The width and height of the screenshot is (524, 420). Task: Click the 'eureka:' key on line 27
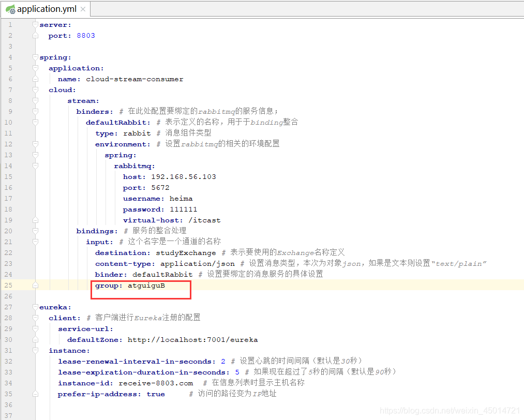click(55, 307)
